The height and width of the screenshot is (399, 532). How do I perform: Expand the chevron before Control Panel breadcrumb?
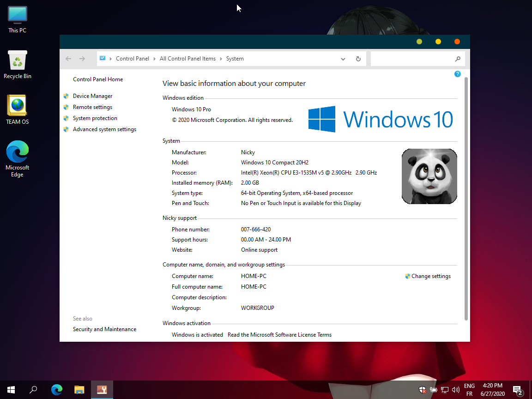click(111, 59)
